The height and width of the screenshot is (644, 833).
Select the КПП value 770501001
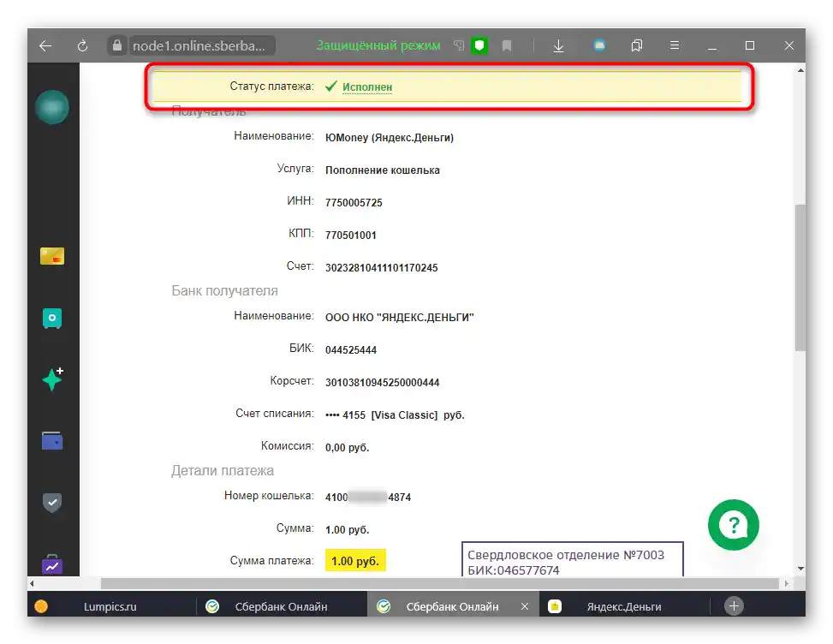click(x=351, y=235)
